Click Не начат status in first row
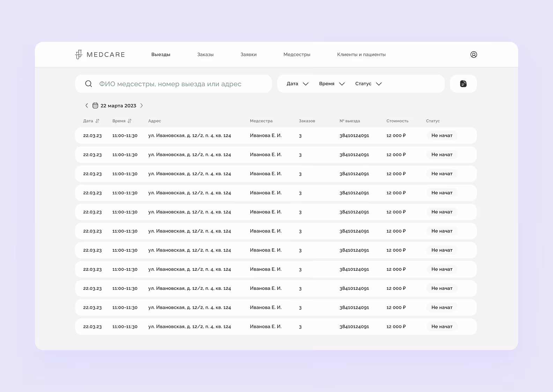Screen dimensions: 553x392 (442, 135)
